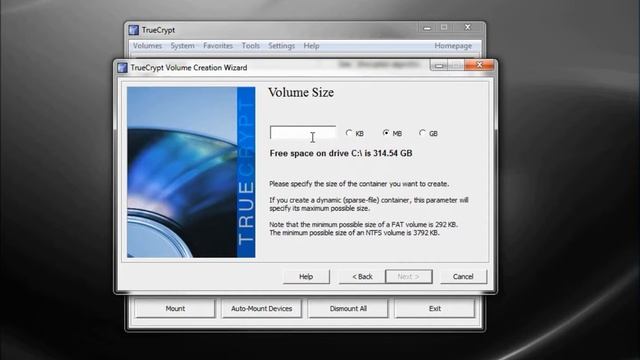Exit TrueCrypt via the Exit button
The height and width of the screenshot is (360, 640).
click(x=435, y=309)
